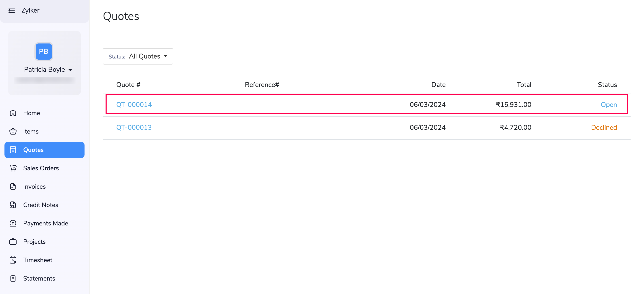644x294 pixels.
Task: Open the Status filter dropdown
Action: pyautogui.click(x=138, y=56)
